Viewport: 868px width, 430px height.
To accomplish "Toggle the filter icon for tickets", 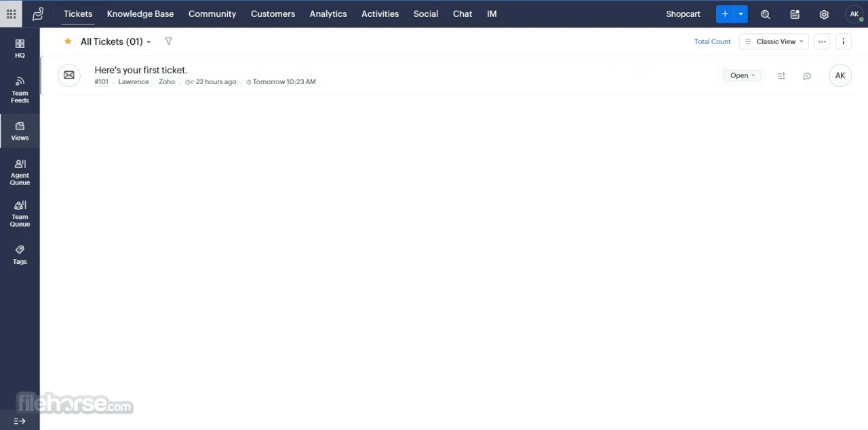I will [168, 41].
